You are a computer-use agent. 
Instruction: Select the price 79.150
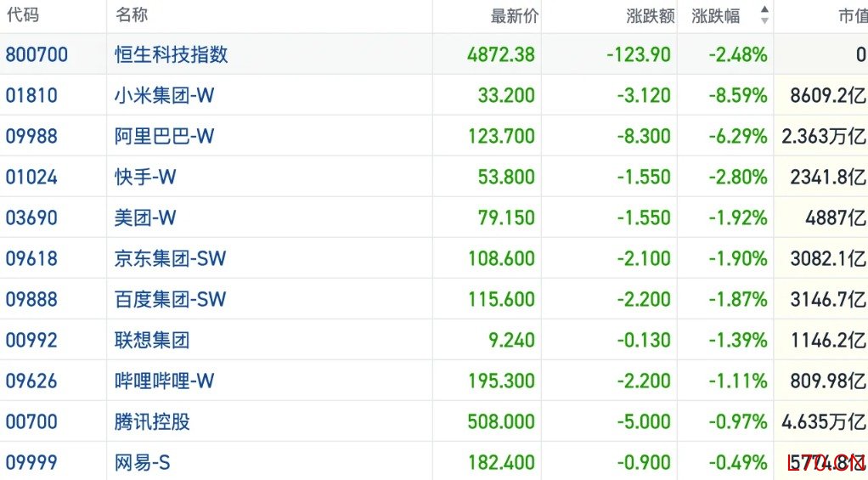[x=506, y=217]
